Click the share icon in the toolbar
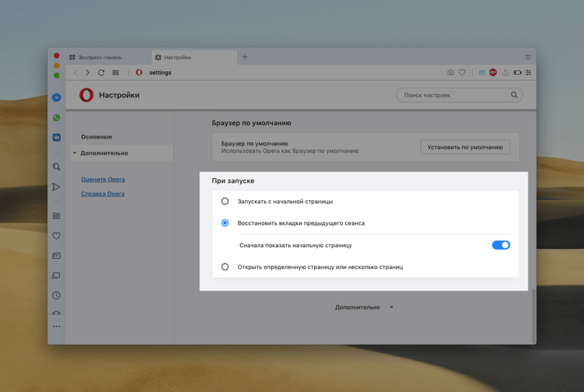 click(x=505, y=72)
